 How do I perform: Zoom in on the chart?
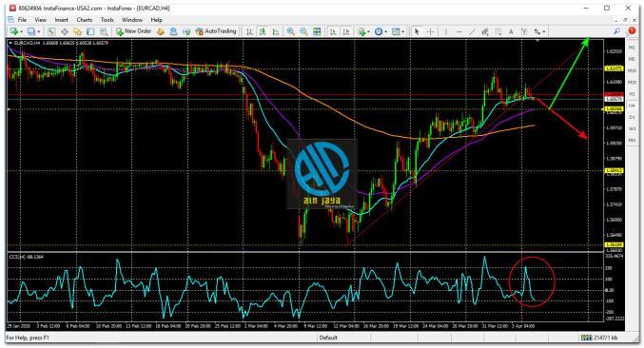point(290,31)
